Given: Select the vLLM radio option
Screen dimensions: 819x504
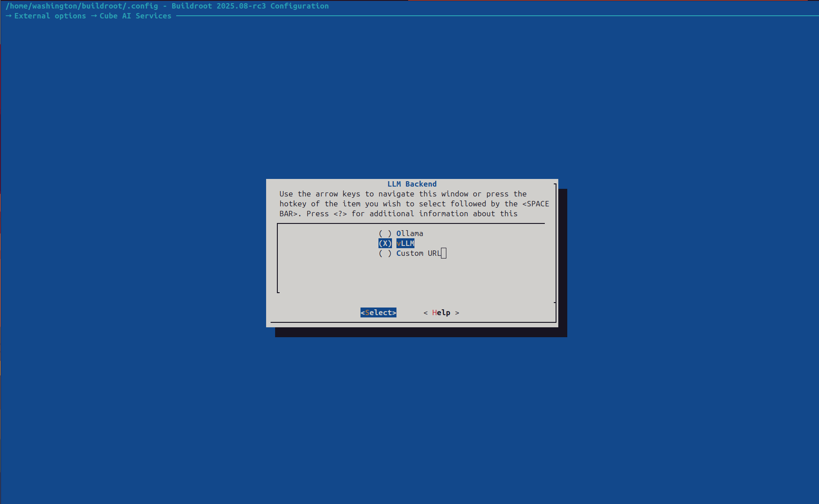Looking at the screenshot, I should 385,243.
